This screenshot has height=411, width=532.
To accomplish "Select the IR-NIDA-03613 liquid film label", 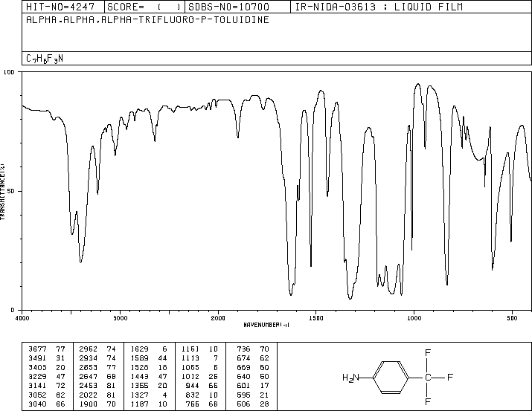I will coord(378,7).
